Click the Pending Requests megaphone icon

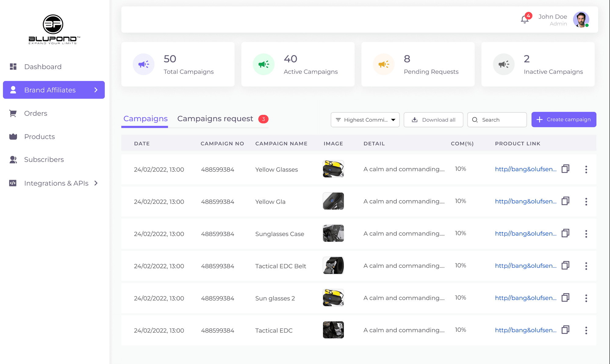[383, 64]
